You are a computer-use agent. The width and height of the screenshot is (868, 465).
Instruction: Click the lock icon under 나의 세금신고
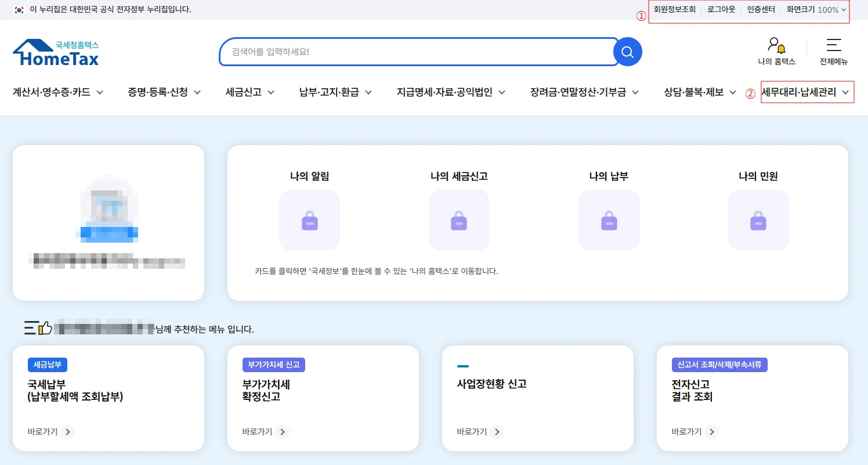pyautogui.click(x=459, y=221)
